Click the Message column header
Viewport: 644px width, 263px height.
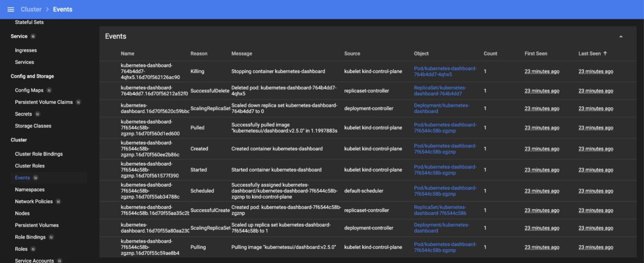click(x=242, y=54)
